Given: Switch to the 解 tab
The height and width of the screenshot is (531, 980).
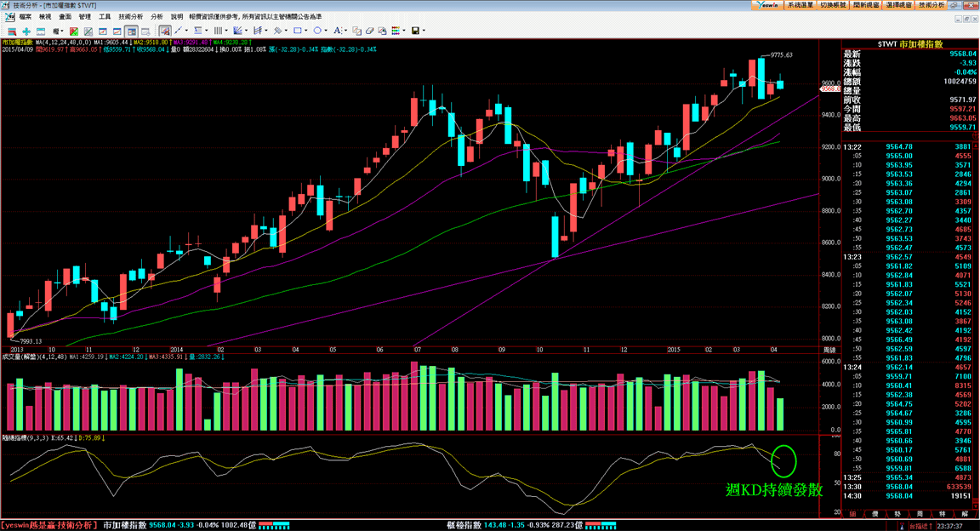Looking at the screenshot, I should [965, 513].
